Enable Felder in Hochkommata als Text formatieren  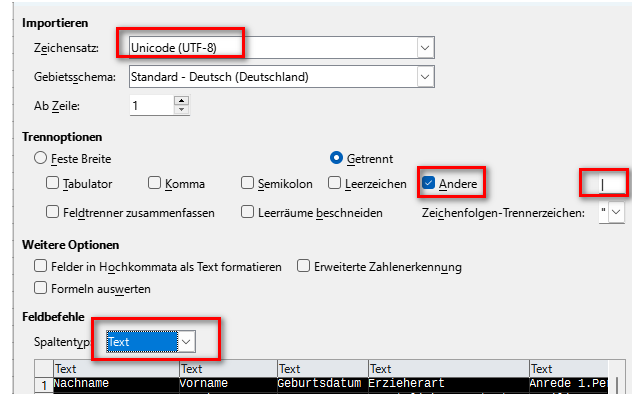click(41, 267)
